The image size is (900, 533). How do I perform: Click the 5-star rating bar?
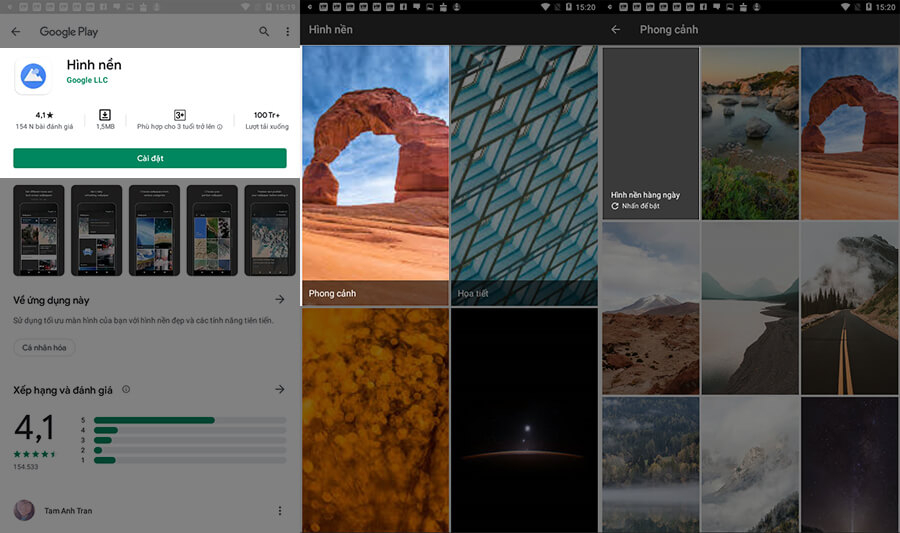tap(189, 420)
